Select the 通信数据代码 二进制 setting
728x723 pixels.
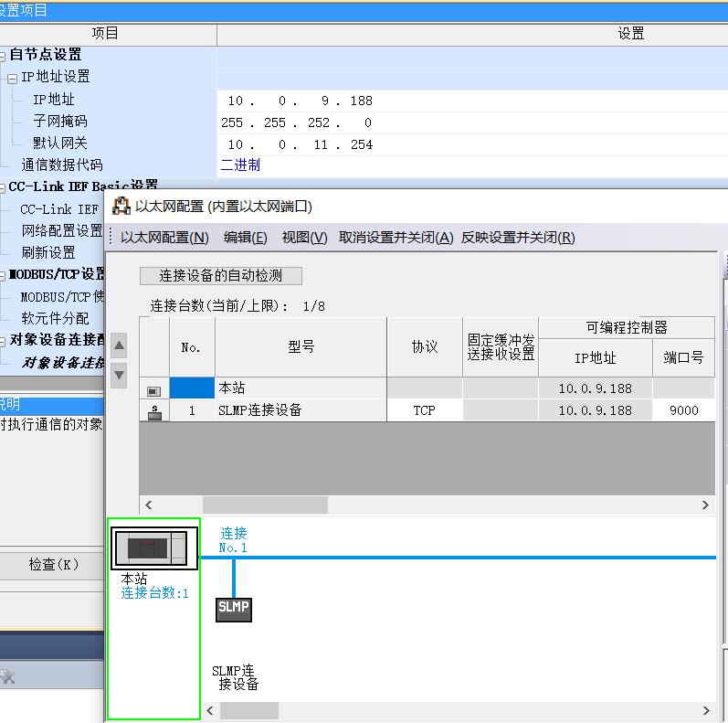[241, 165]
